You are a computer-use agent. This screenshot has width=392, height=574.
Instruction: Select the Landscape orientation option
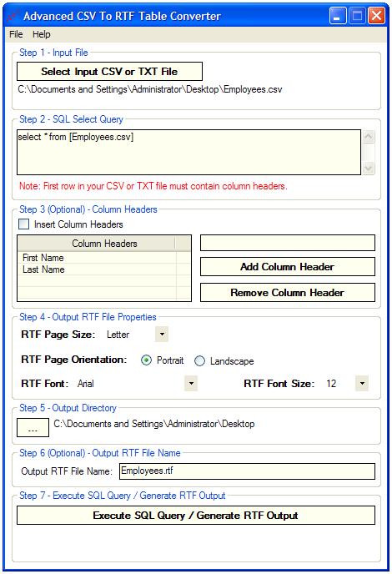(x=199, y=361)
